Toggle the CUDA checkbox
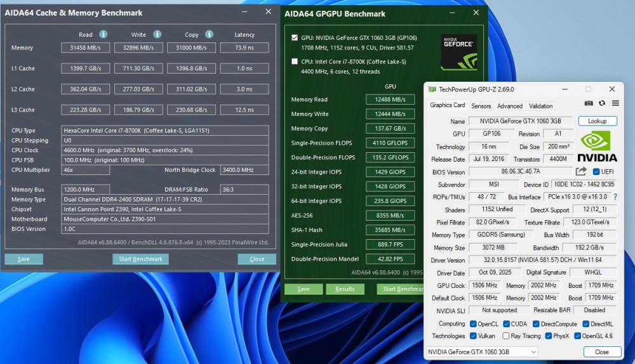This screenshot has height=364, width=635. tap(506, 324)
